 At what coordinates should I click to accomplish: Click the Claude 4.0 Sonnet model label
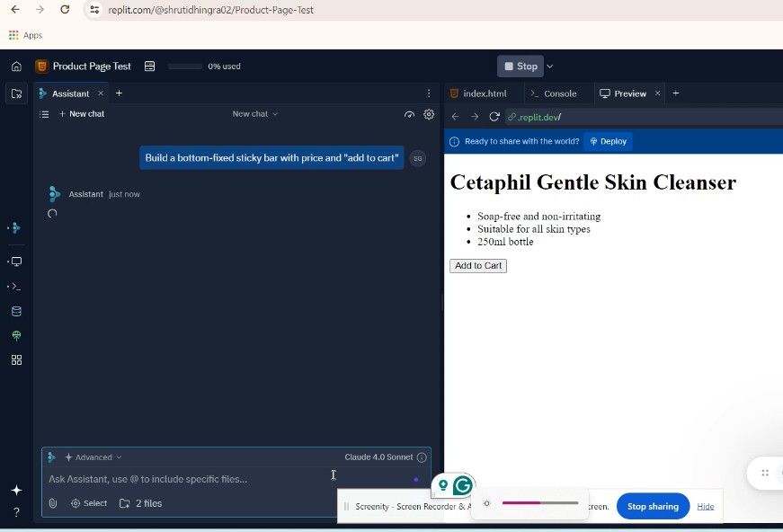(x=378, y=457)
